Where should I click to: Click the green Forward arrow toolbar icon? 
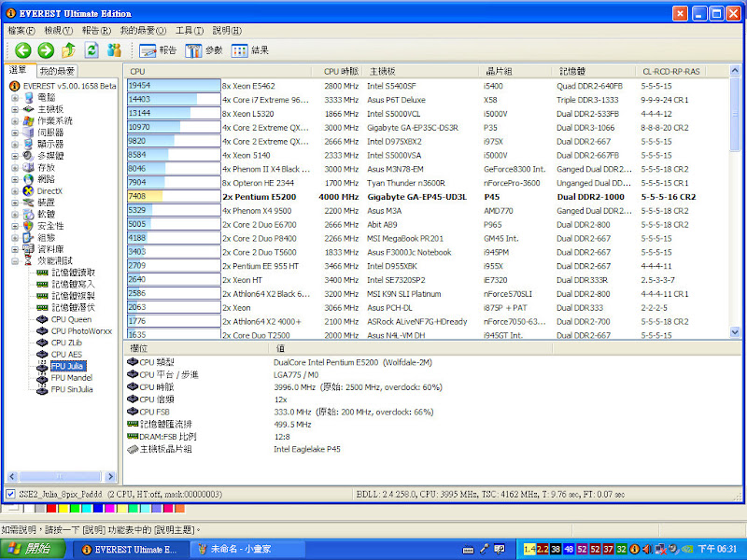(45, 50)
